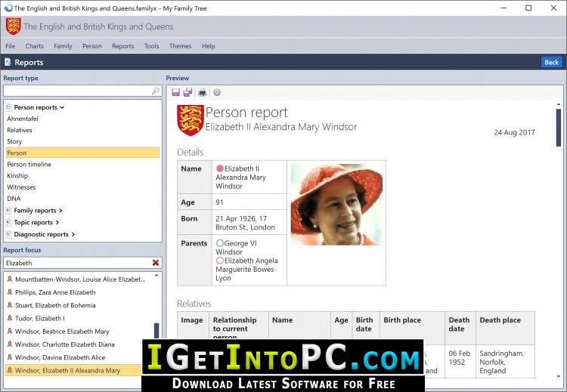The width and height of the screenshot is (567, 392).
Task: Click the preview scrollbar down arrow
Action: pyautogui.click(x=559, y=376)
